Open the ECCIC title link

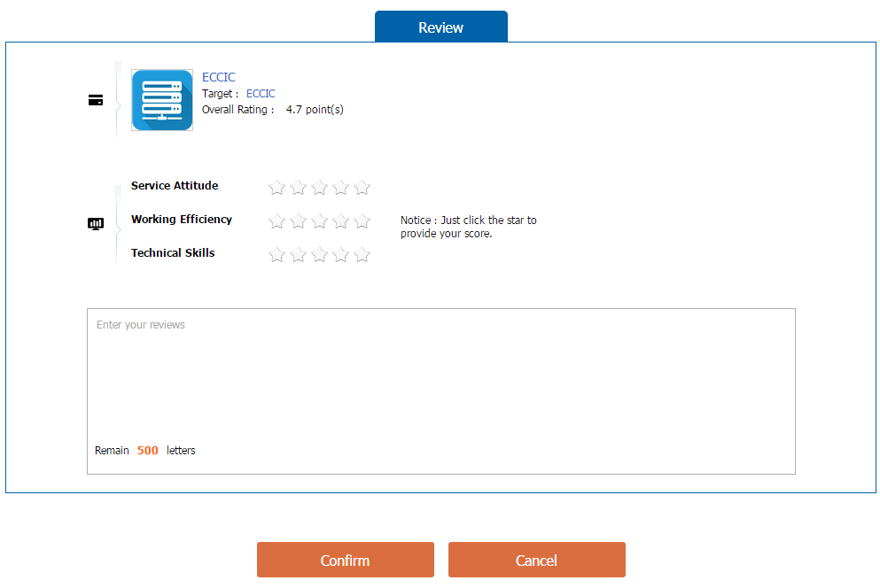click(218, 77)
